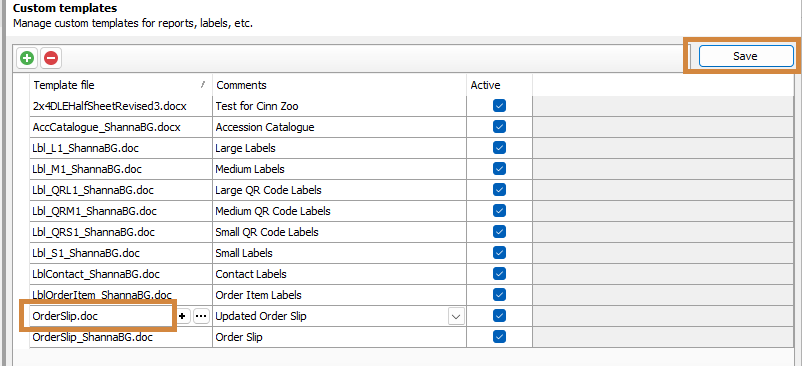Uncheck Active for Small QR Code Labels
Image resolution: width=802 pixels, height=366 pixels.
(x=499, y=232)
